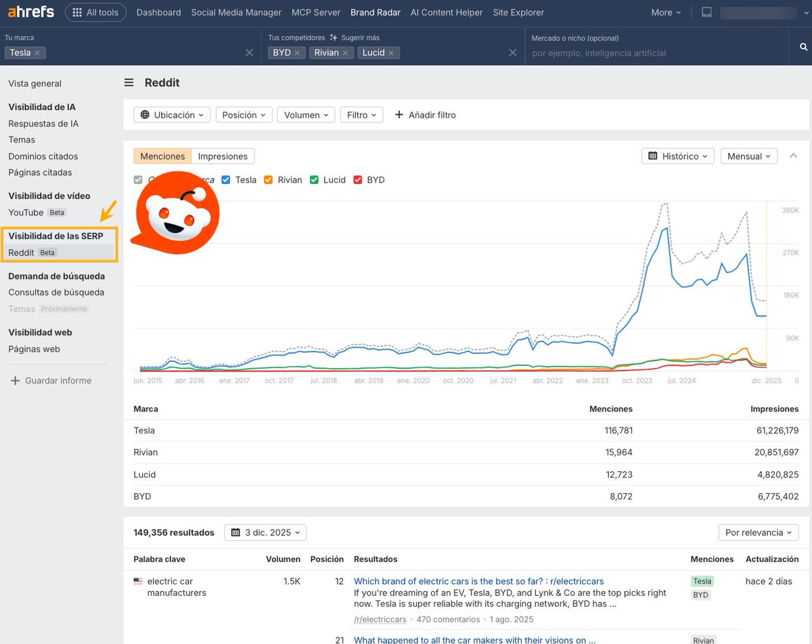Screen dimensions: 812x644
Task: Open Dominios citados in sidebar
Action: tap(43, 156)
